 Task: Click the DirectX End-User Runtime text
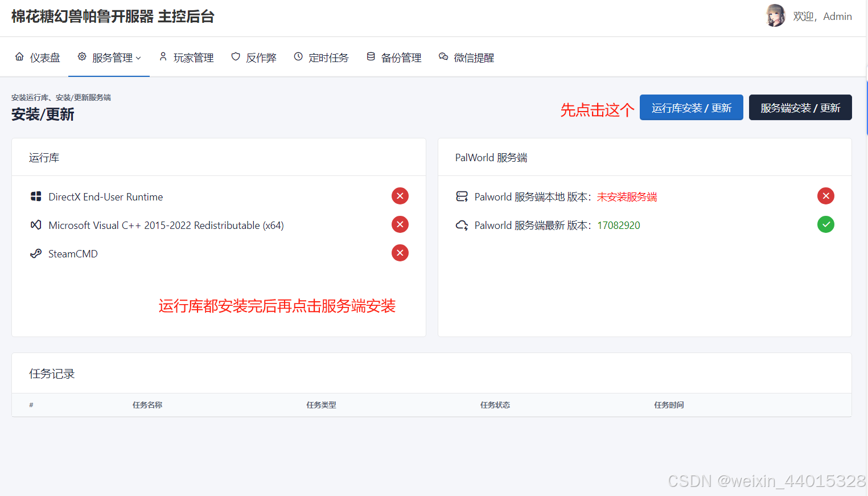coord(106,196)
